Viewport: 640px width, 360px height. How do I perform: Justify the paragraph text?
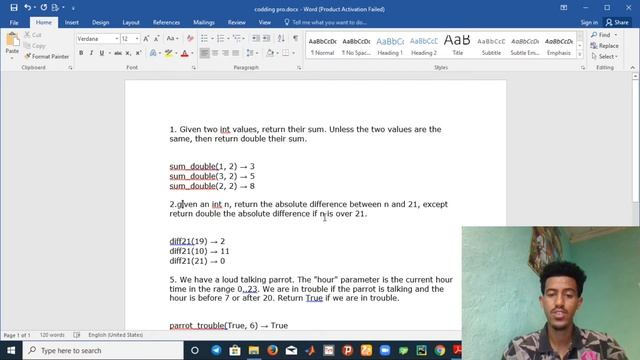tap(236, 53)
